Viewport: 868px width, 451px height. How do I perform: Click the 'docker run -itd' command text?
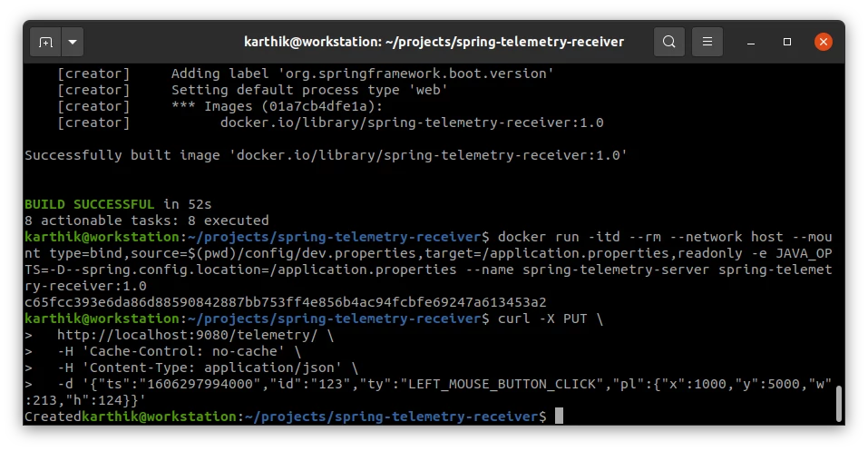pos(559,237)
